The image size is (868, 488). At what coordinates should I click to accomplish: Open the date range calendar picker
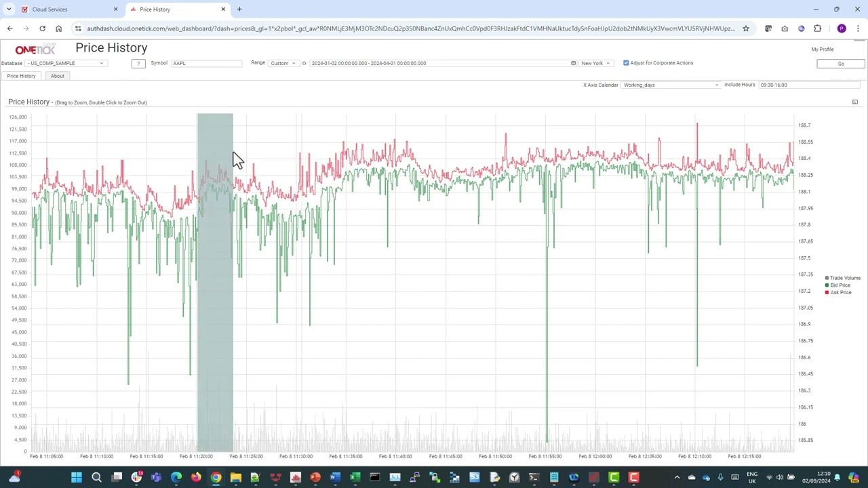(x=573, y=63)
